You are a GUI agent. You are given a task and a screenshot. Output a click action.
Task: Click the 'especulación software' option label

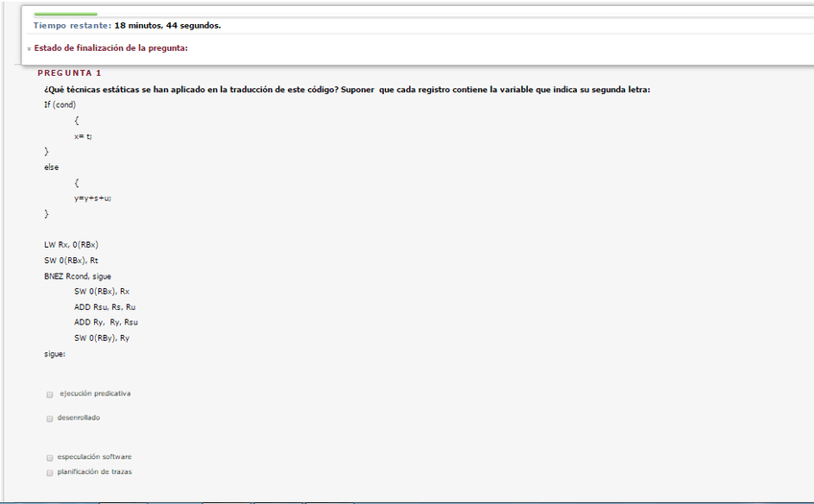[x=94, y=457]
